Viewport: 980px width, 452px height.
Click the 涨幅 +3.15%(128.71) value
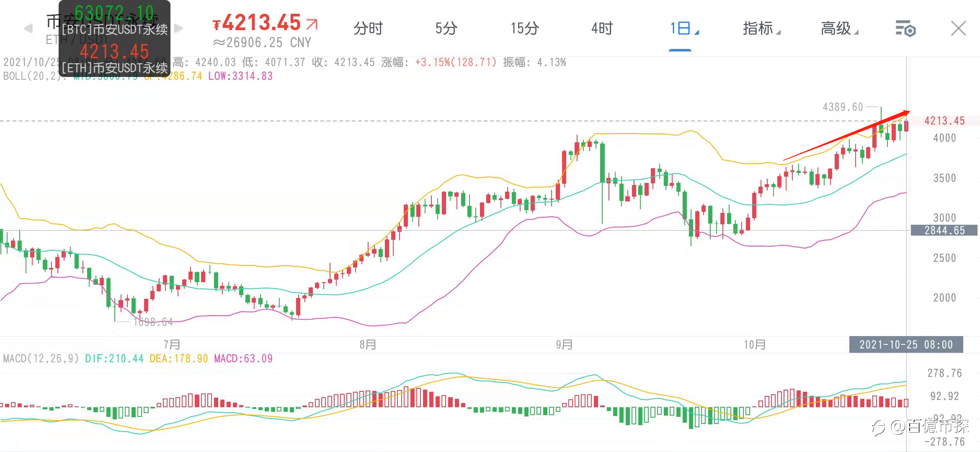point(439,62)
